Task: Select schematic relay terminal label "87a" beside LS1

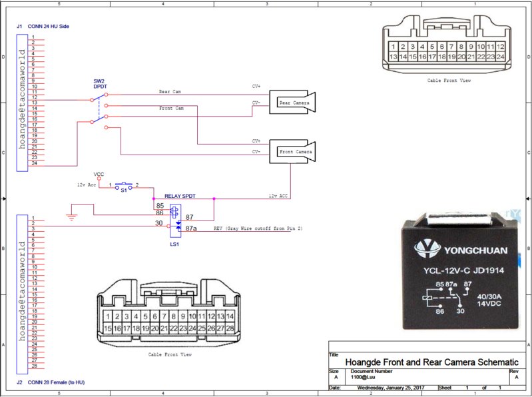Action: [191, 228]
